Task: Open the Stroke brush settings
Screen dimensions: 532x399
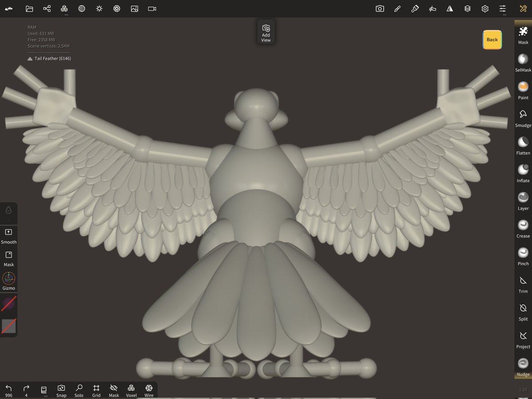Action: (397, 8)
